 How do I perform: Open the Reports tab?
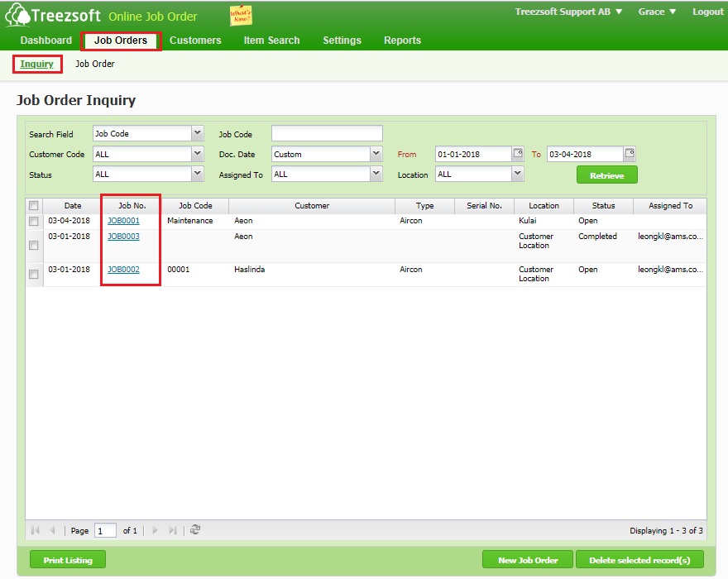[403, 41]
